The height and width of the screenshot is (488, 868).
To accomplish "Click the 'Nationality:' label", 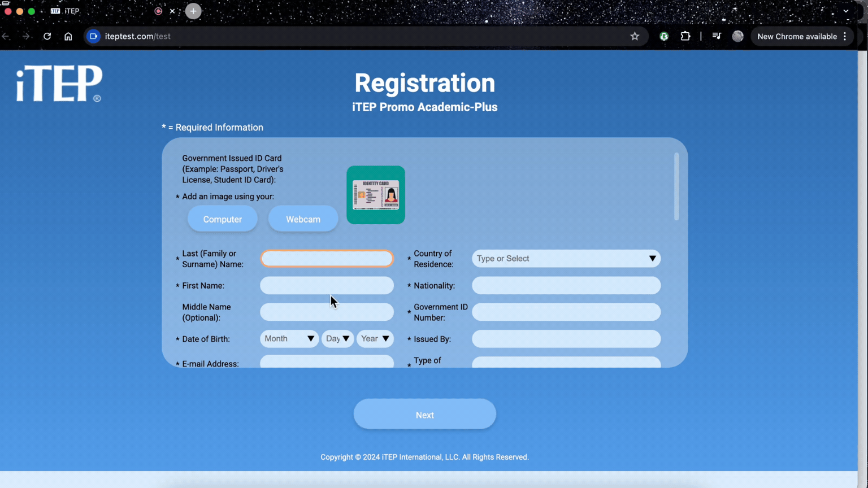I will [x=434, y=286].
